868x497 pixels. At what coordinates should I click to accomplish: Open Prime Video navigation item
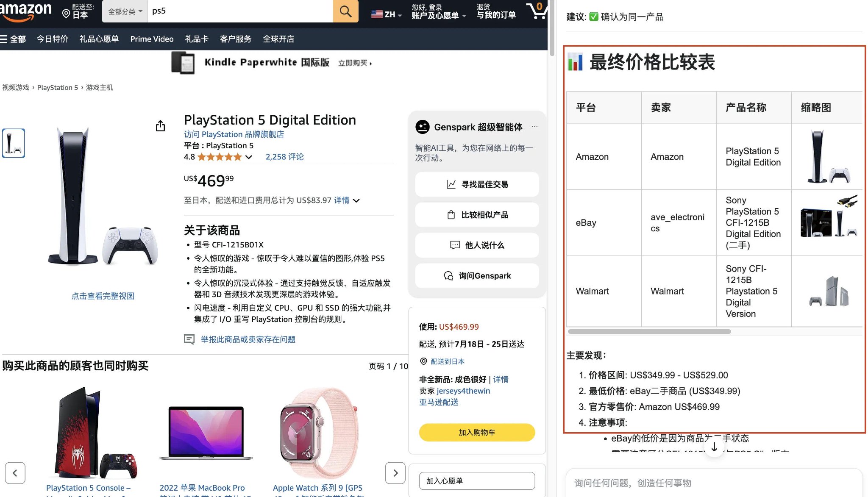(x=152, y=39)
